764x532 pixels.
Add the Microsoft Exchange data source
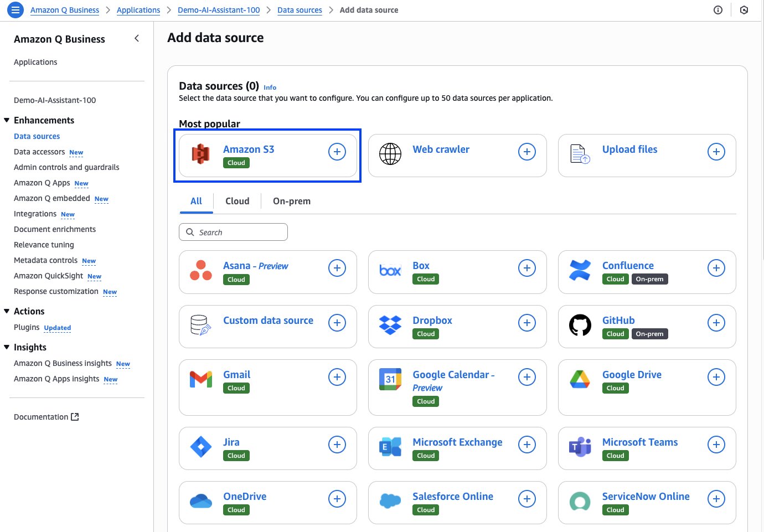pos(527,445)
